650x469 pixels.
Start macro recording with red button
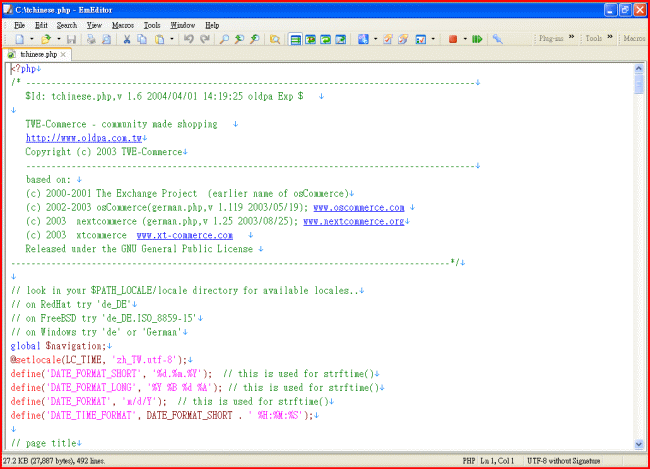click(x=453, y=39)
